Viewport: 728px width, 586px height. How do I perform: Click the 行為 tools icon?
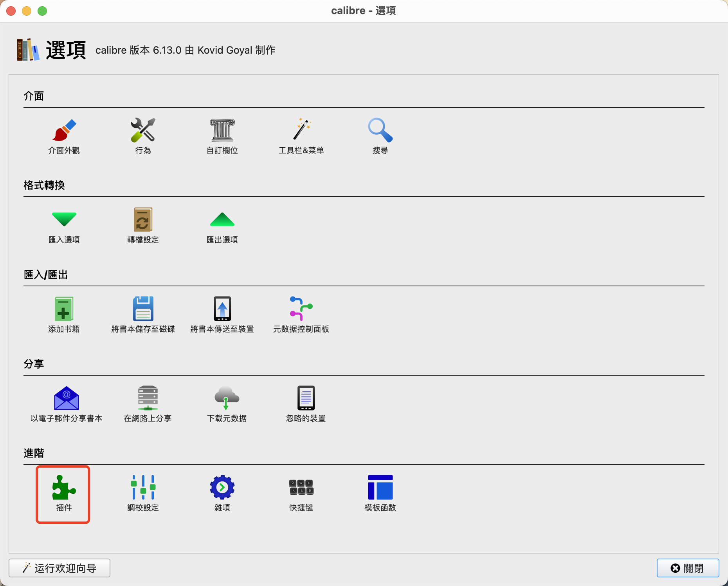pyautogui.click(x=143, y=130)
